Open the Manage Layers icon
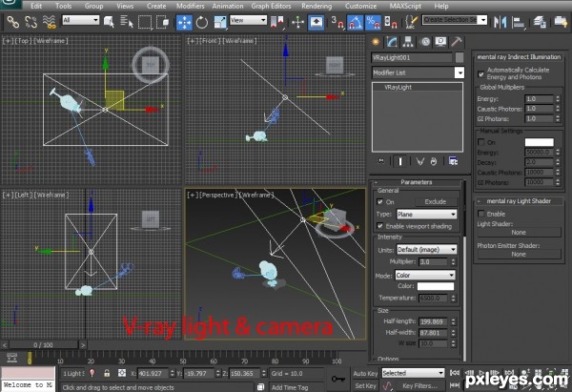572x392 pixels. [540, 22]
